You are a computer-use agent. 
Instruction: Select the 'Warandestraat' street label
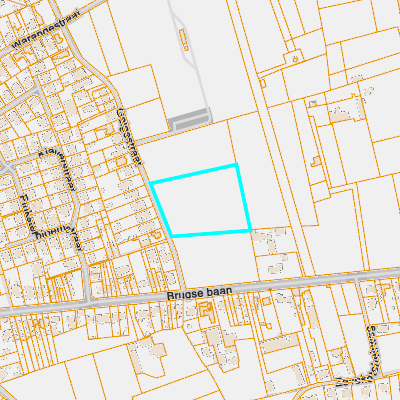pyautogui.click(x=47, y=30)
